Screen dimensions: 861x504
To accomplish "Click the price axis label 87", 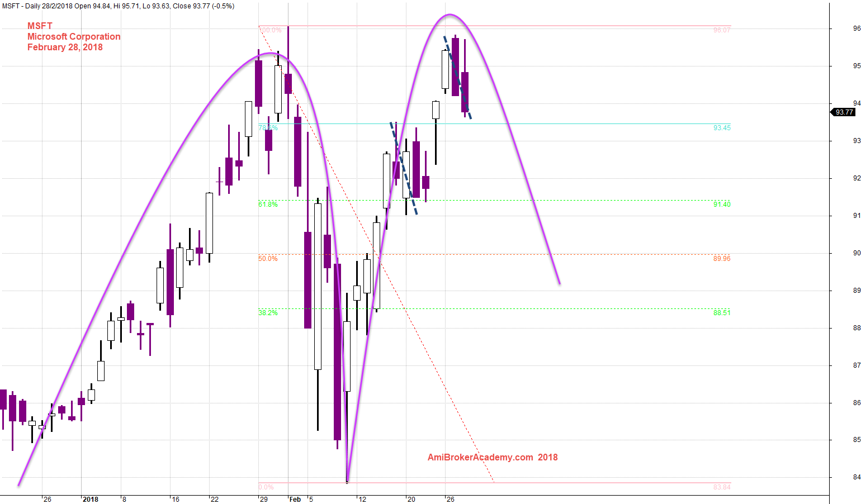I will [857, 365].
